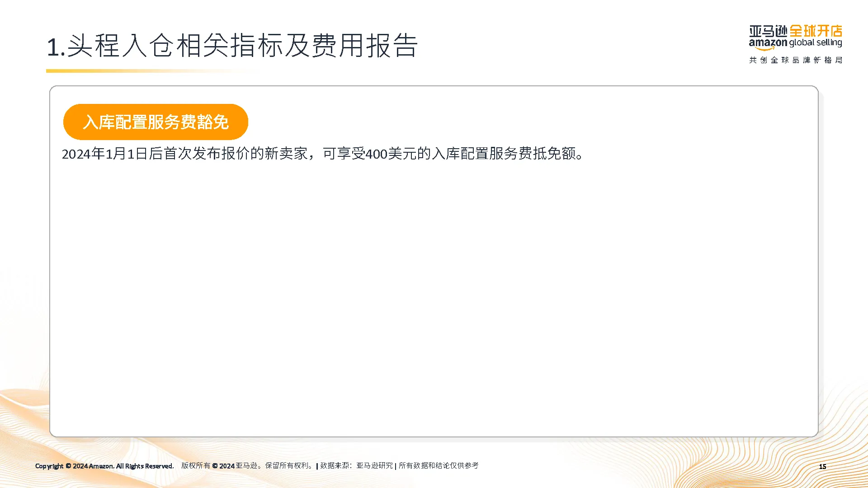Viewport: 868px width, 488px height.
Task: Click the orange 全球开店 logo text
Action: (816, 31)
